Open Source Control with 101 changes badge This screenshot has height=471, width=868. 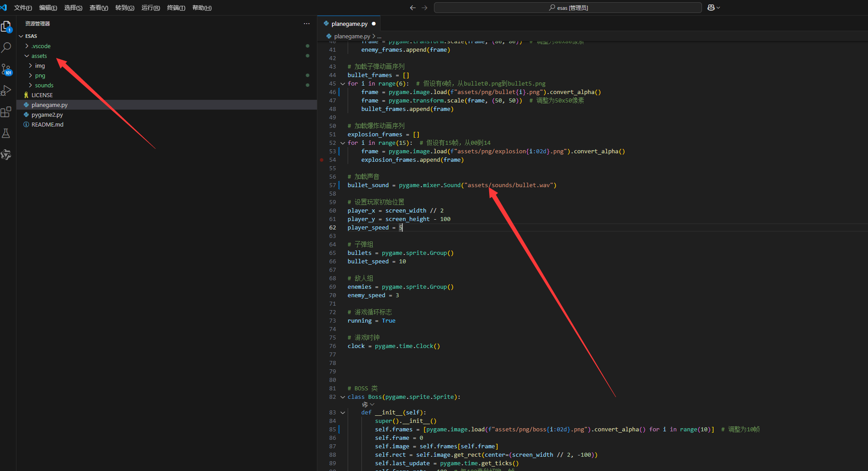6,69
